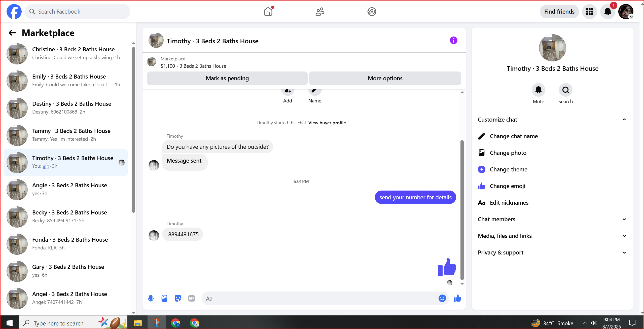644x329 pixels.
Task: Click the 'send your number for details' message
Action: tap(415, 197)
